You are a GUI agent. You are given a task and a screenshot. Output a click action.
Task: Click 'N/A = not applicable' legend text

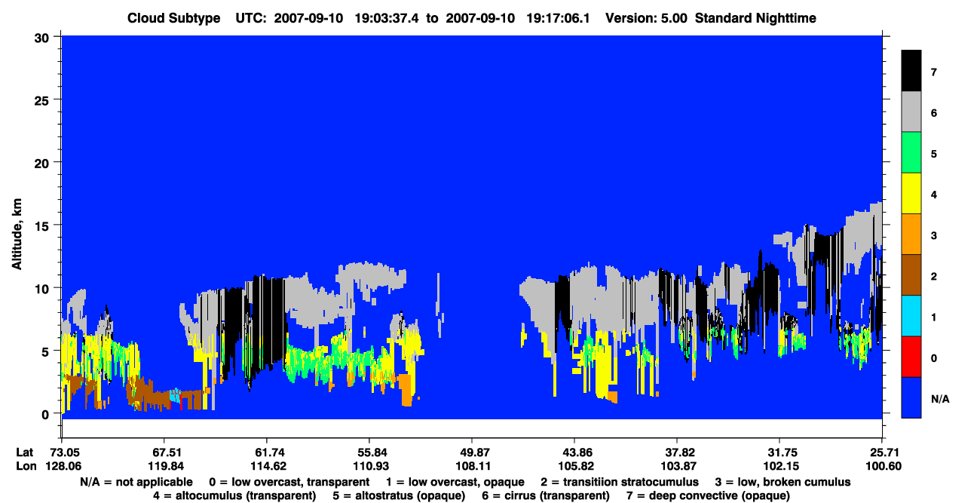click(135, 481)
